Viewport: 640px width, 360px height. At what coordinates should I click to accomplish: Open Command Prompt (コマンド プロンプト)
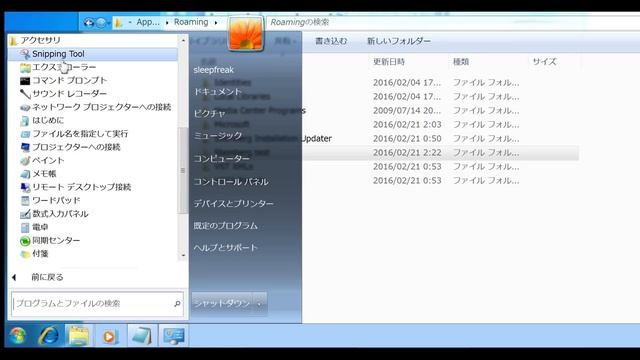pos(63,80)
